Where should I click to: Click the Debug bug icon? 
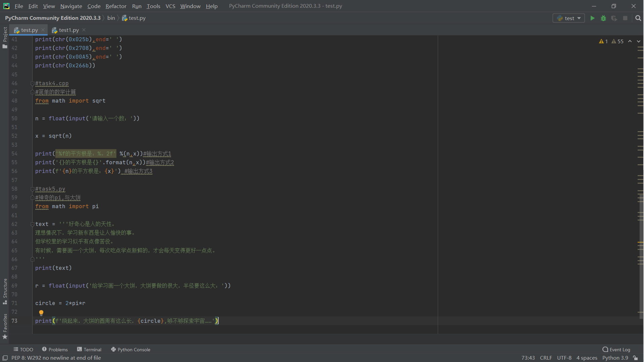(603, 18)
